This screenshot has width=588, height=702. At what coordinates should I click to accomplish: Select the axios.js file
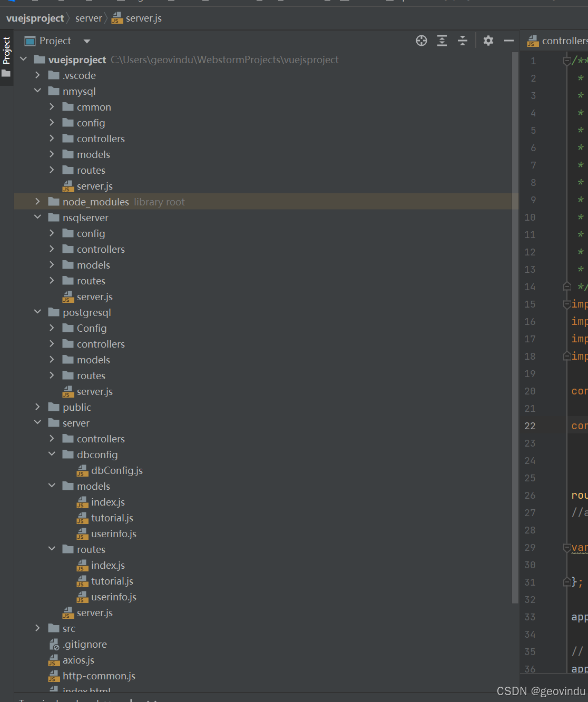pyautogui.click(x=79, y=660)
